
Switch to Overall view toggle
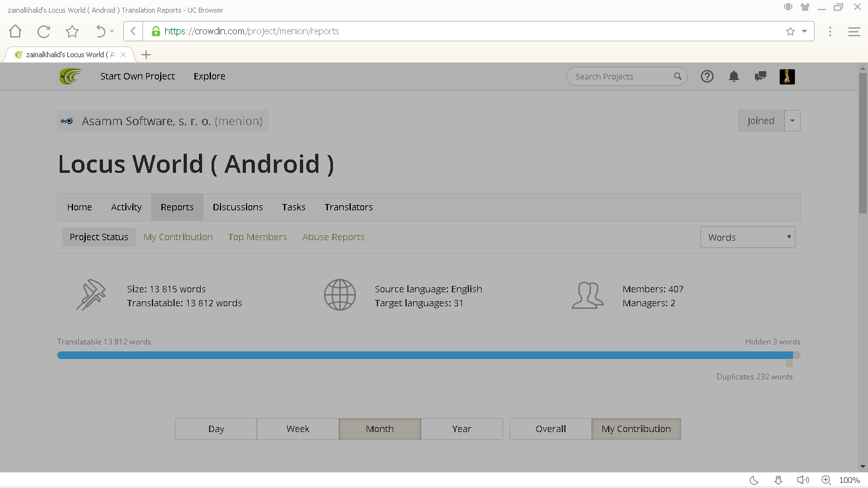(551, 429)
